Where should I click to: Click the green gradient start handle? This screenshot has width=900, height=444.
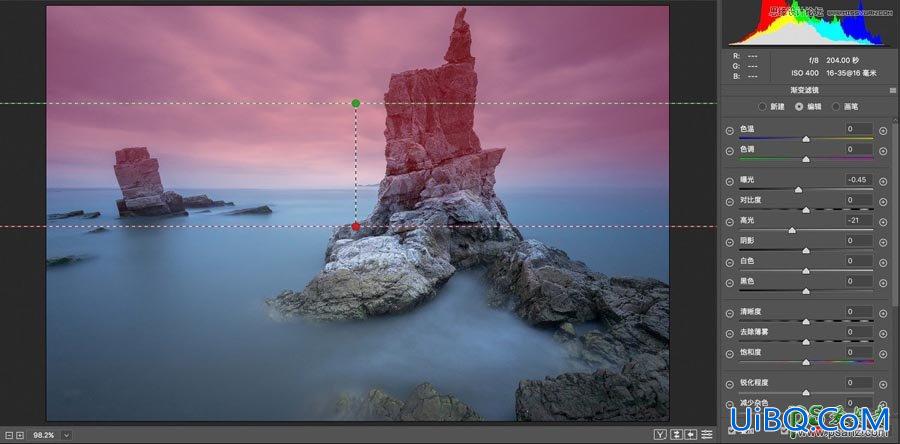click(x=356, y=103)
